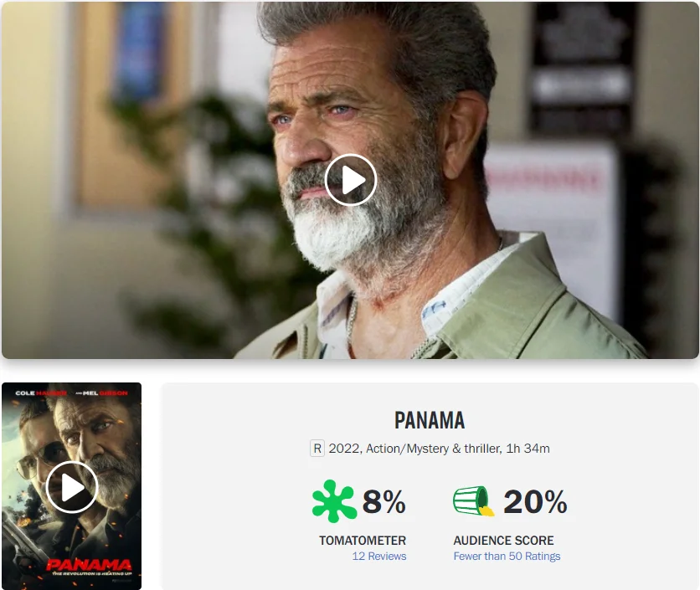Play the trailer on the large hero image
The height and width of the screenshot is (590, 700).
coord(351,180)
